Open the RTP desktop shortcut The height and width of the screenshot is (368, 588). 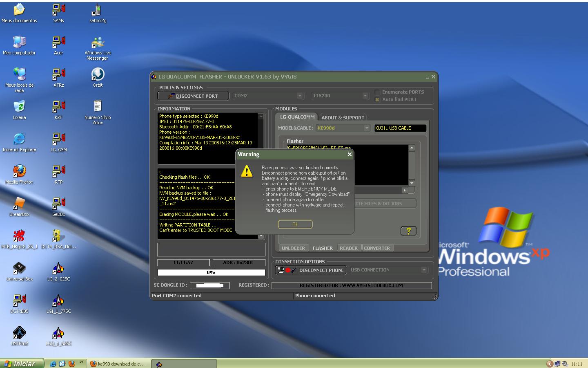coord(58,175)
